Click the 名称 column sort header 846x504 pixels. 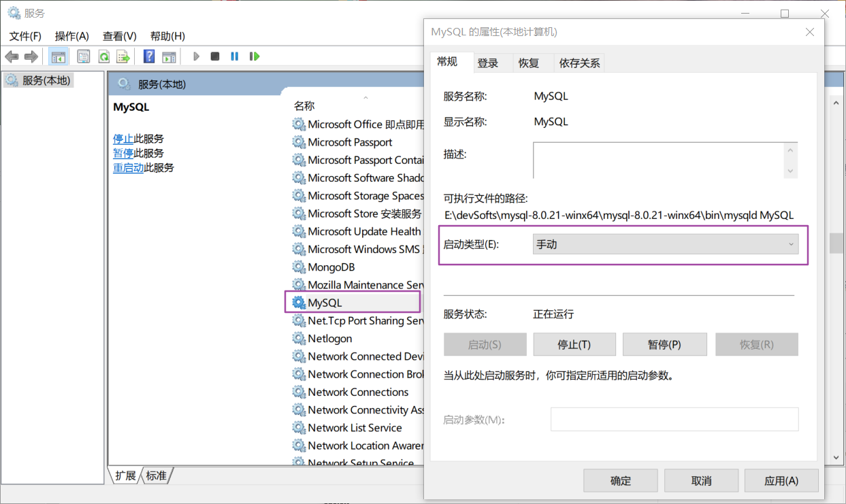(x=304, y=105)
